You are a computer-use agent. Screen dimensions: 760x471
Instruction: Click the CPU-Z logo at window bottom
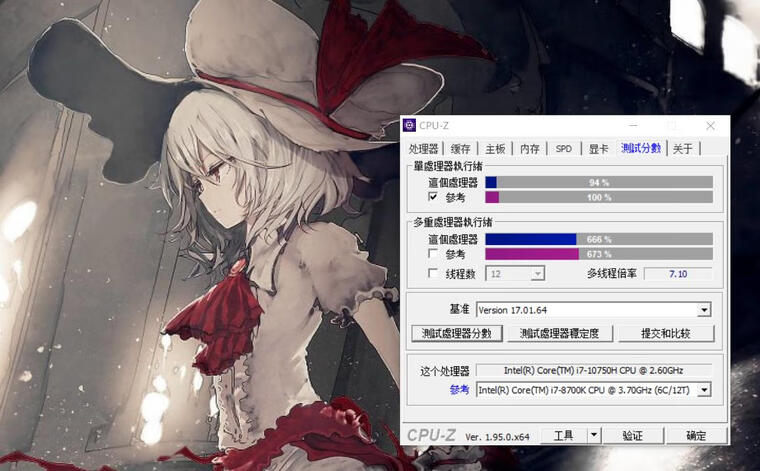(431, 435)
